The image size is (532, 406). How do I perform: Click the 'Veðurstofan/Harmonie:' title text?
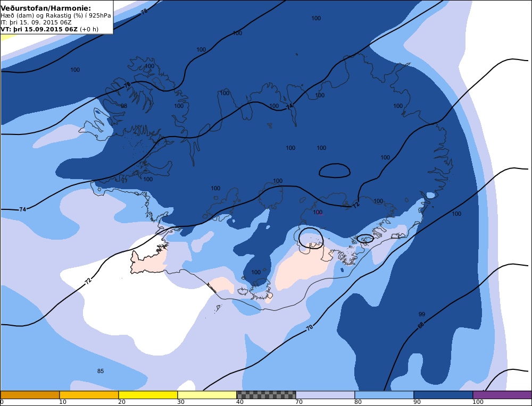click(x=46, y=8)
